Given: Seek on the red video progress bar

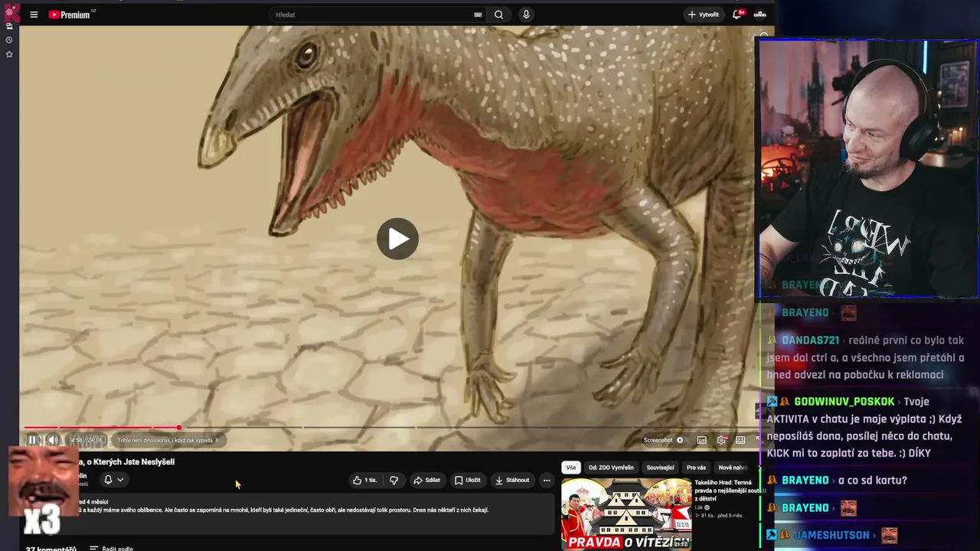Looking at the screenshot, I should pos(390,428).
